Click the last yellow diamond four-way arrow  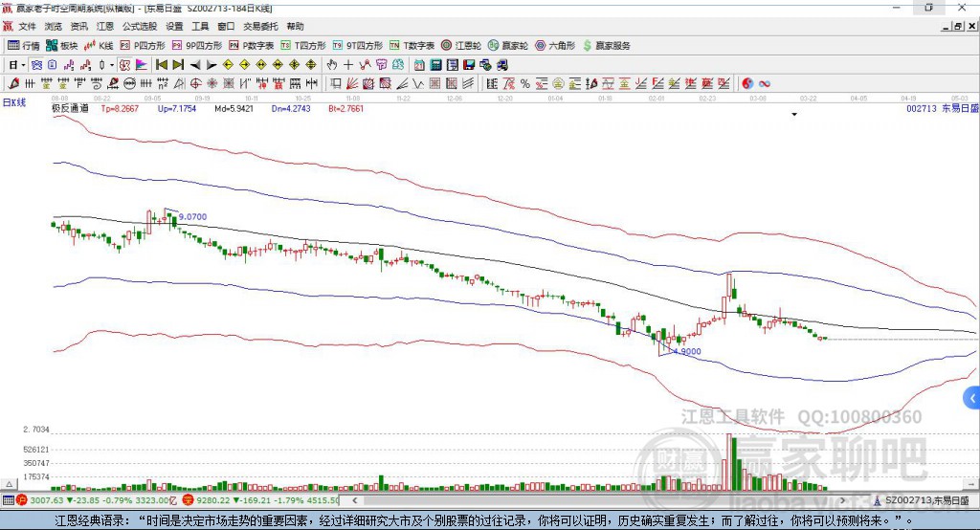tap(311, 65)
